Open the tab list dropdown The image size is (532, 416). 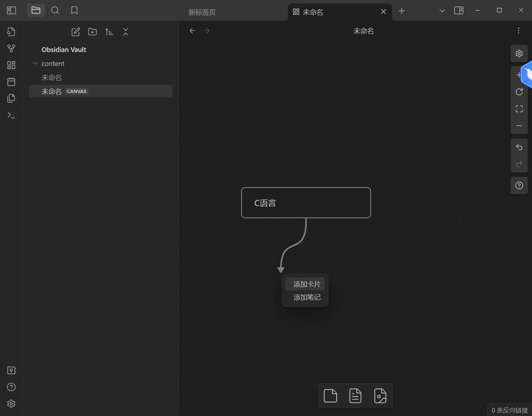tap(442, 11)
